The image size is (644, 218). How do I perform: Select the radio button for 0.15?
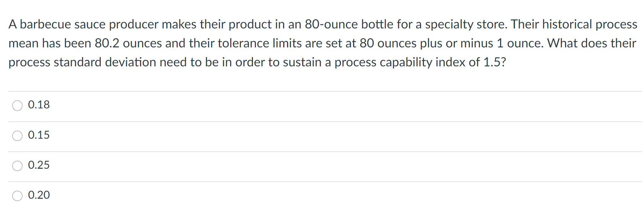click(x=18, y=136)
